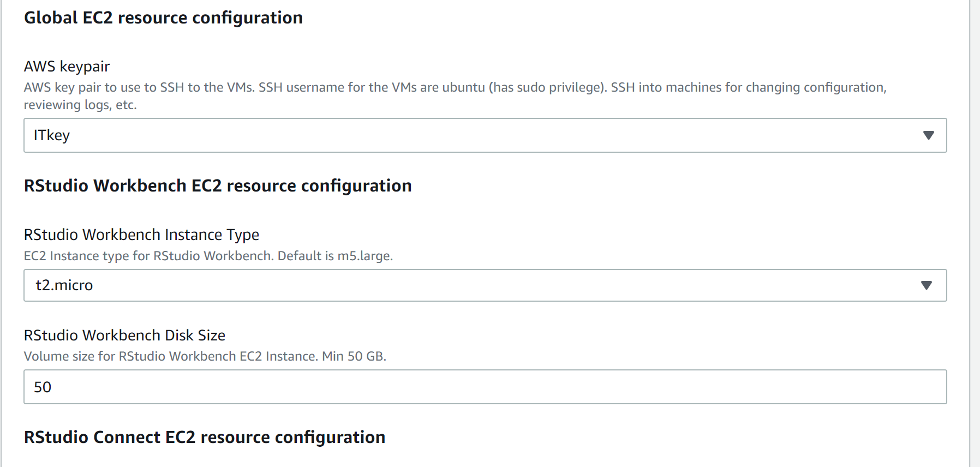Click the t2.micro text in the instance field
Viewport: 980px width, 467px height.
[x=64, y=285]
